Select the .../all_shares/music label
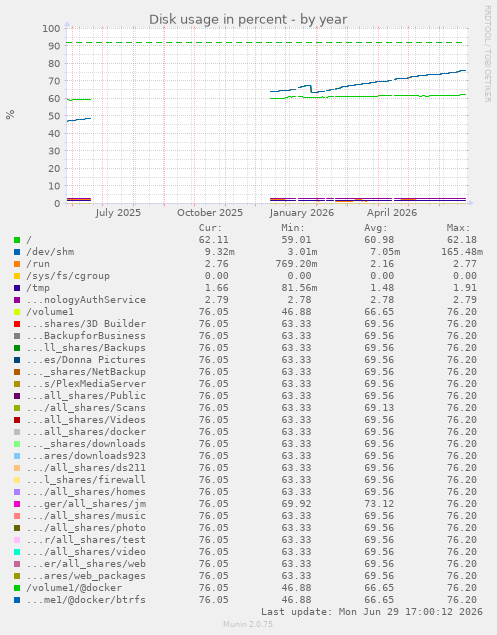The width and height of the screenshot is (497, 635). (x=86, y=516)
